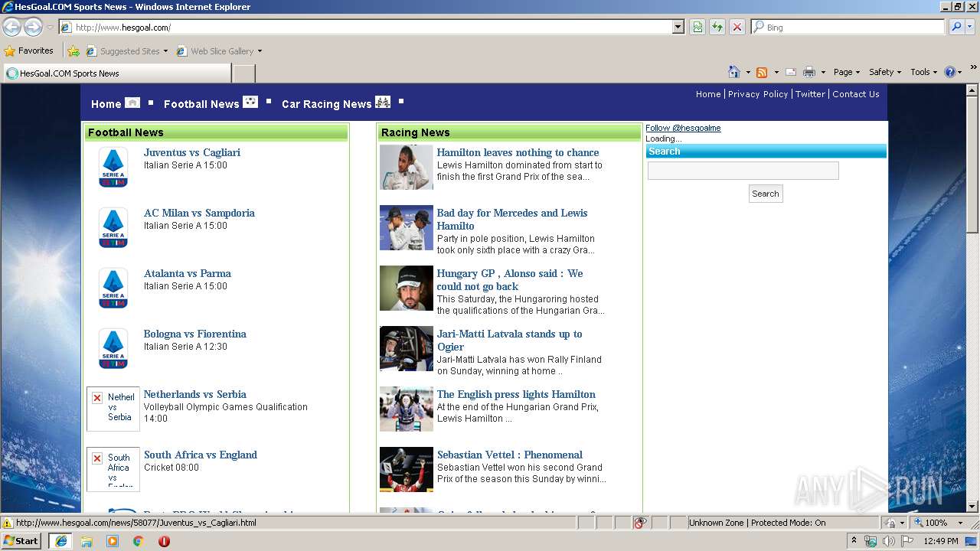Click the Serie A logo beside Bologna vs Fiorentina
This screenshot has width=980, height=551.
113,349
